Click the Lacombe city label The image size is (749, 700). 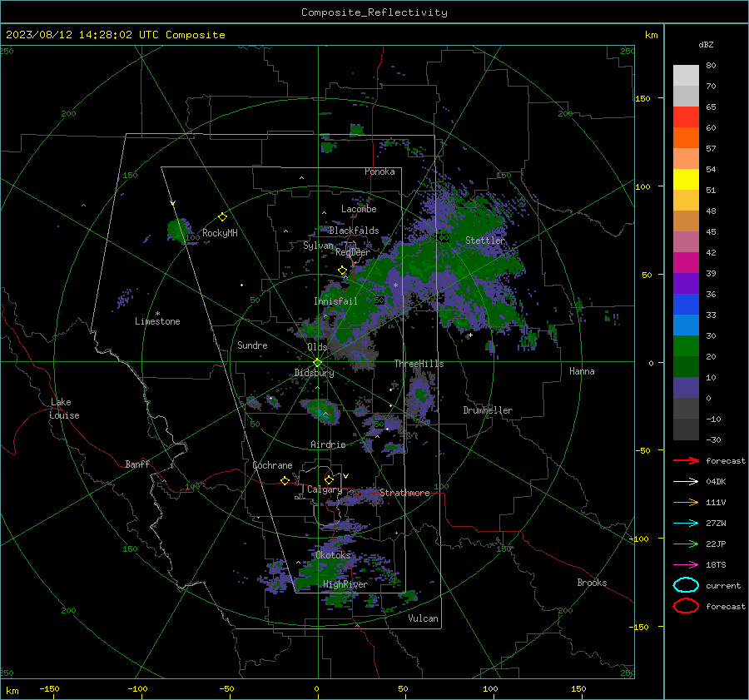click(359, 209)
